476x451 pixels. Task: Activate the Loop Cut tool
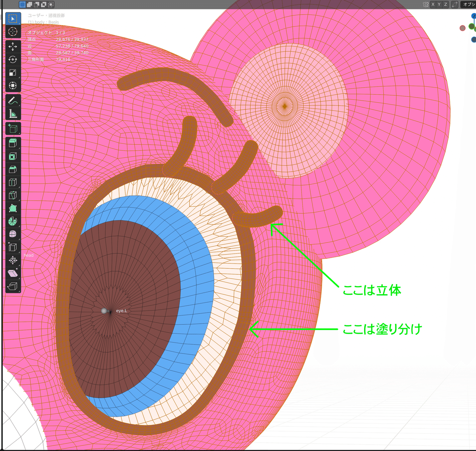13,183
